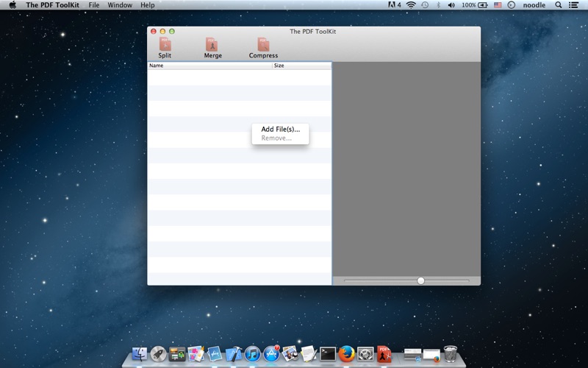Open the Trash in the Dock
This screenshot has height=368, width=588.
(451, 354)
